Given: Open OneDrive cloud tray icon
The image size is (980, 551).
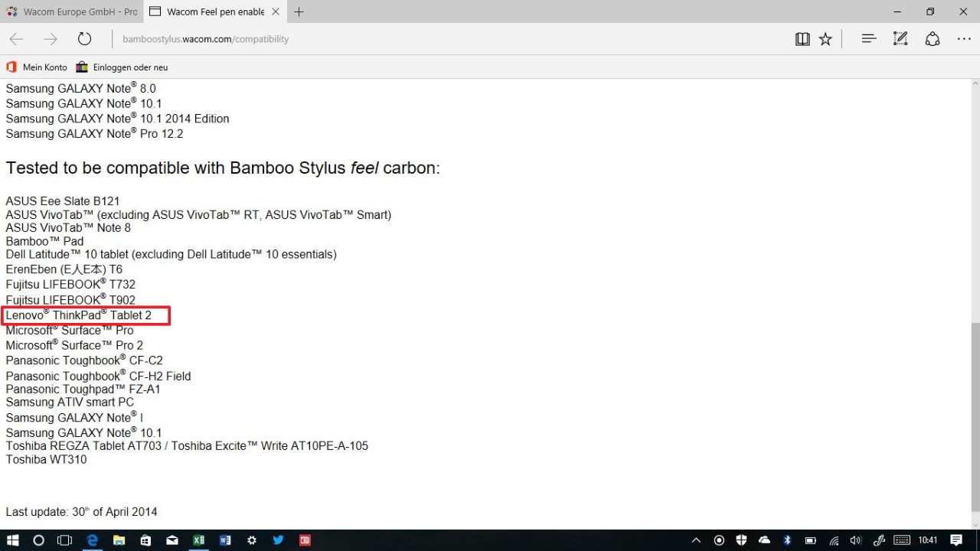Looking at the screenshot, I should 764,540.
